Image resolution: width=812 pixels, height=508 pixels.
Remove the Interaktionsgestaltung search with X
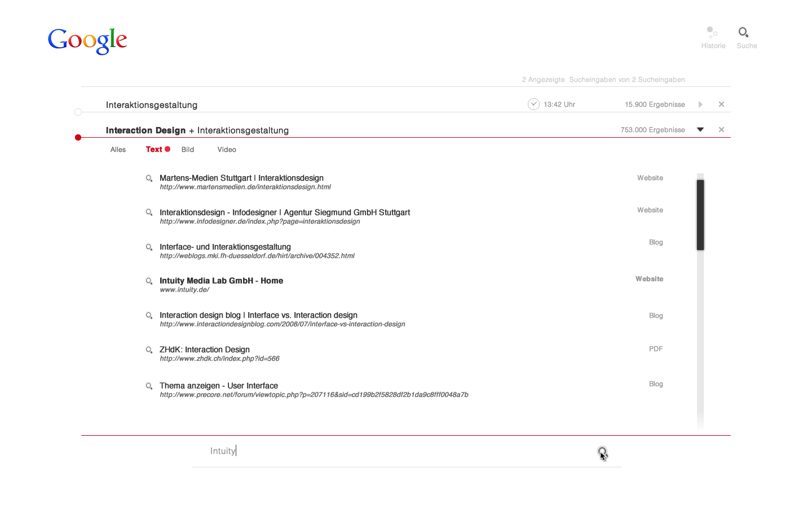coord(721,104)
